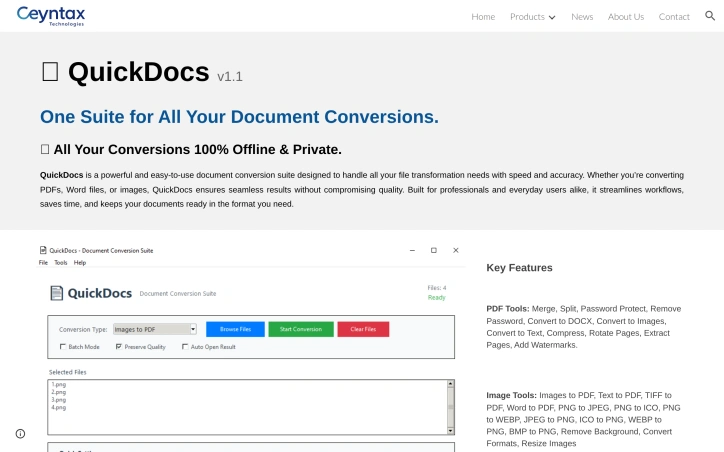Click the green Ready status text

click(436, 298)
